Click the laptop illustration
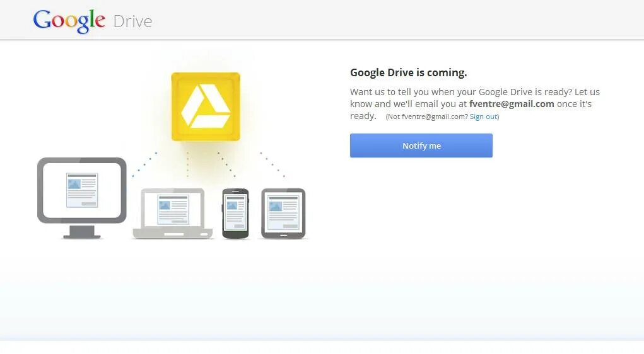The height and width of the screenshot is (354, 644). tap(172, 214)
